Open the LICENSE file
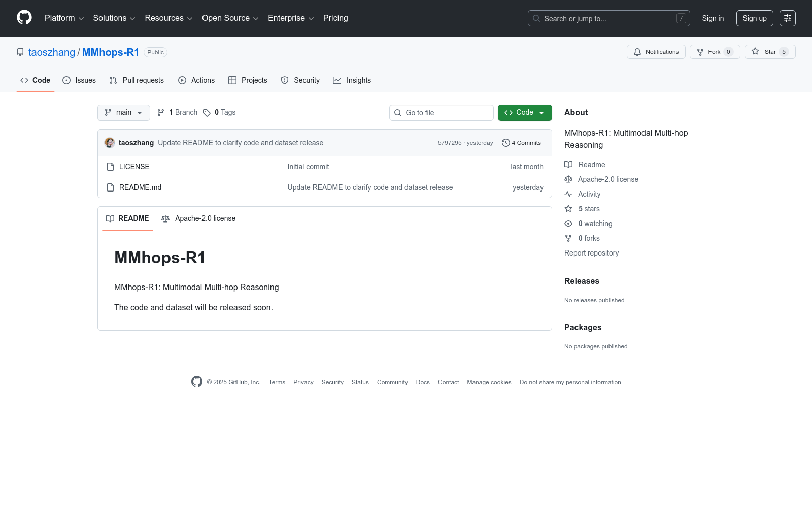Screen dimensions: 812x508 [x=134, y=167]
